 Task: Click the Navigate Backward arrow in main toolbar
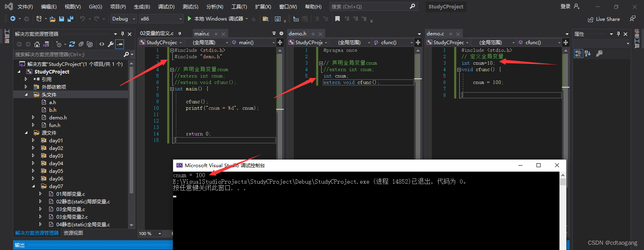point(13,19)
